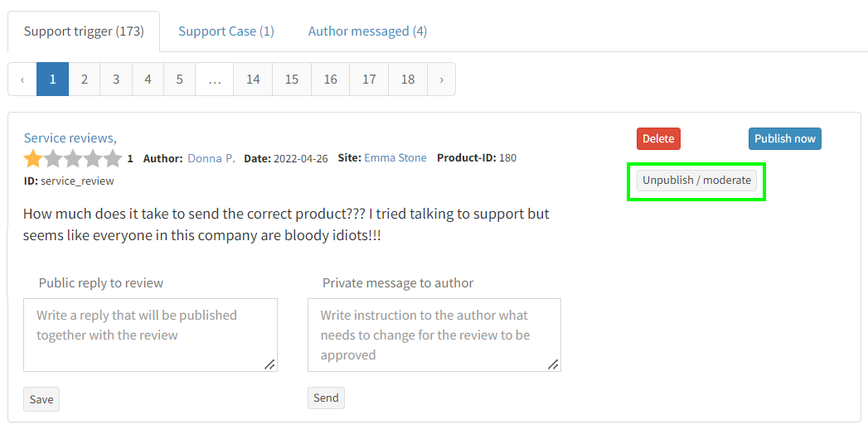Open the Support trigger tab
Screen dimensions: 868x434
click(x=84, y=31)
